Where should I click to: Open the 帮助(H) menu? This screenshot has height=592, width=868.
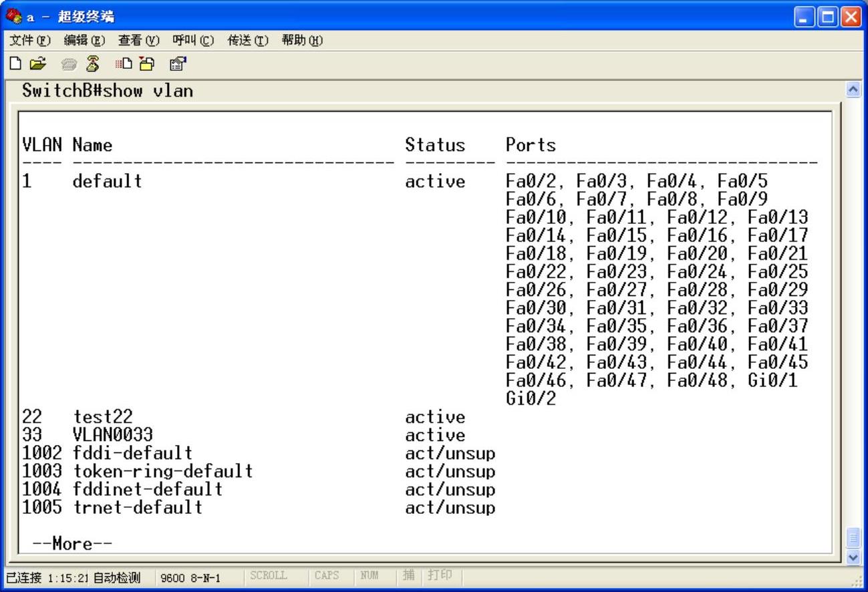pos(302,41)
